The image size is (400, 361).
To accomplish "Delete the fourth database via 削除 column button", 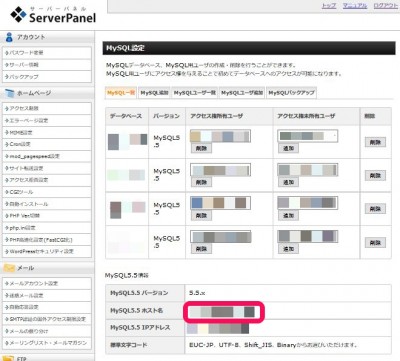I will coord(375,243).
